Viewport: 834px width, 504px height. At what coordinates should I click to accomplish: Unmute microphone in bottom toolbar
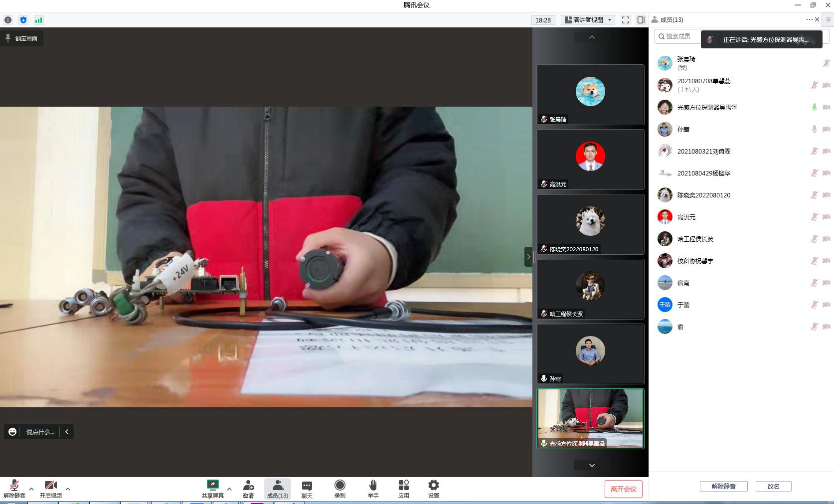[14, 486]
